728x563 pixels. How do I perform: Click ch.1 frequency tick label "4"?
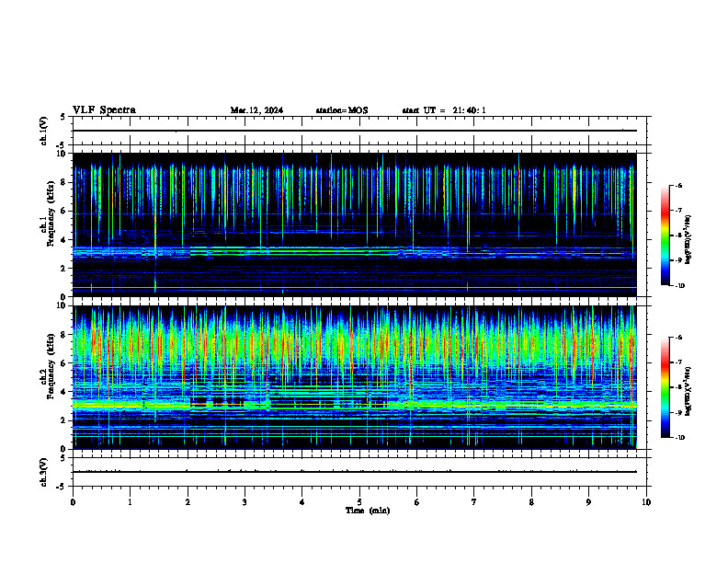pos(64,240)
